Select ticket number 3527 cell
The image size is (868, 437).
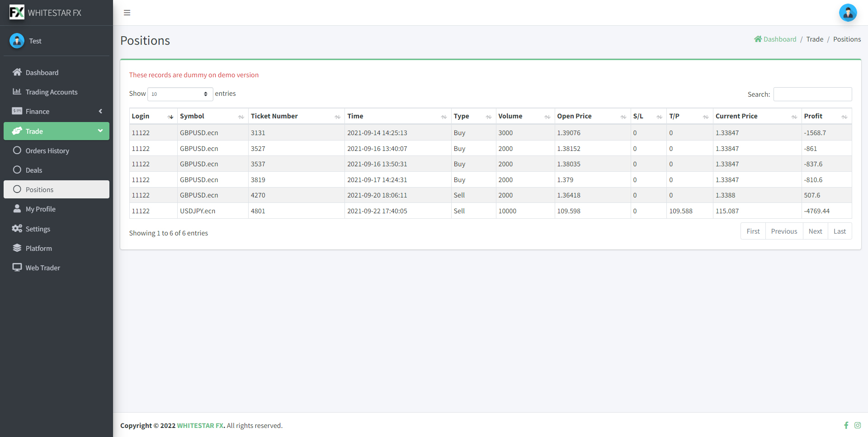point(296,148)
